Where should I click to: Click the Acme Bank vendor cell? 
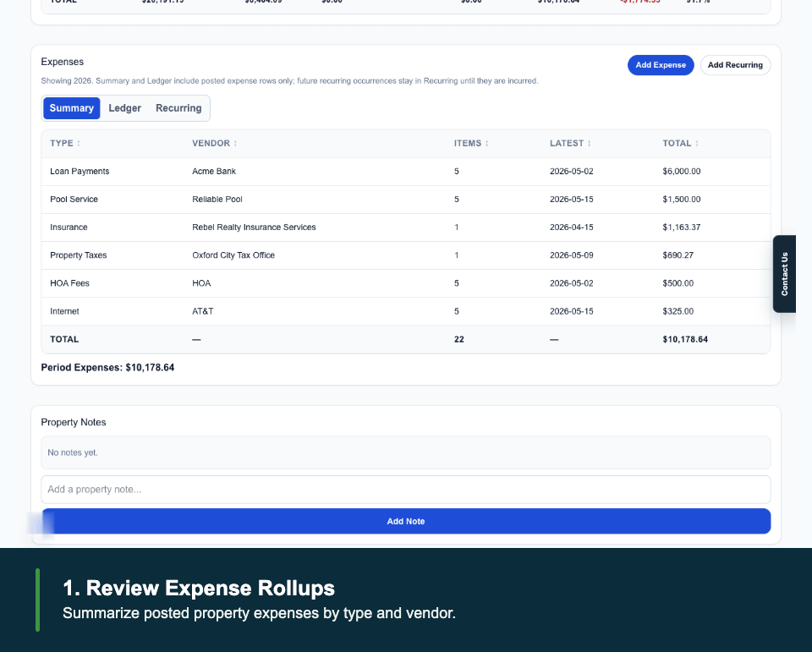point(214,172)
